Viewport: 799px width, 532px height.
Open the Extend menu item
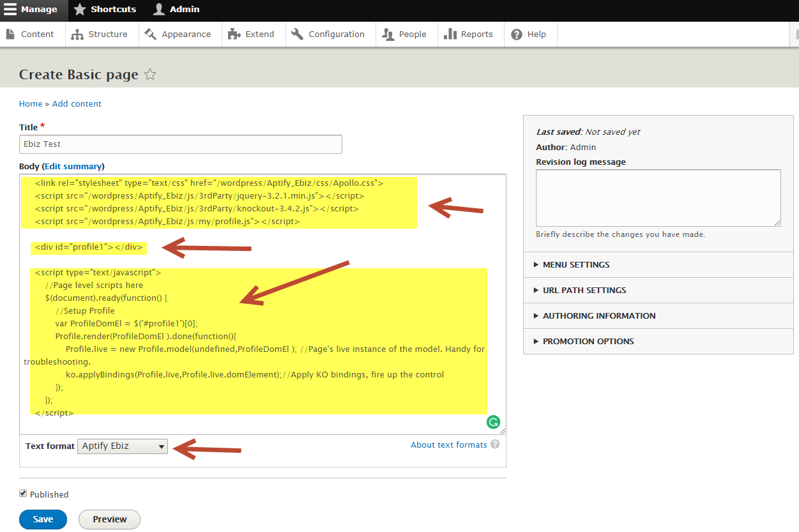tap(254, 34)
